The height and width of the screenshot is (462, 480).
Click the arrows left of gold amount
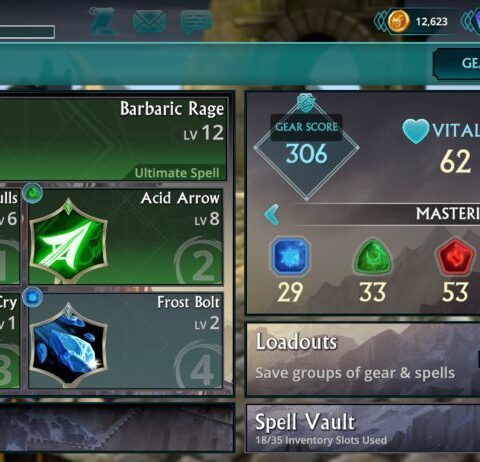pos(380,21)
